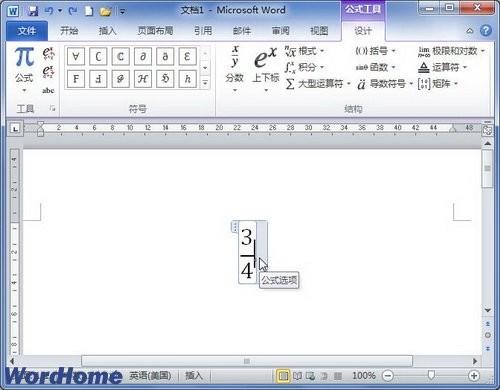Switch to 页面布局 page layout tab
The height and width of the screenshot is (390, 500).
click(x=155, y=31)
